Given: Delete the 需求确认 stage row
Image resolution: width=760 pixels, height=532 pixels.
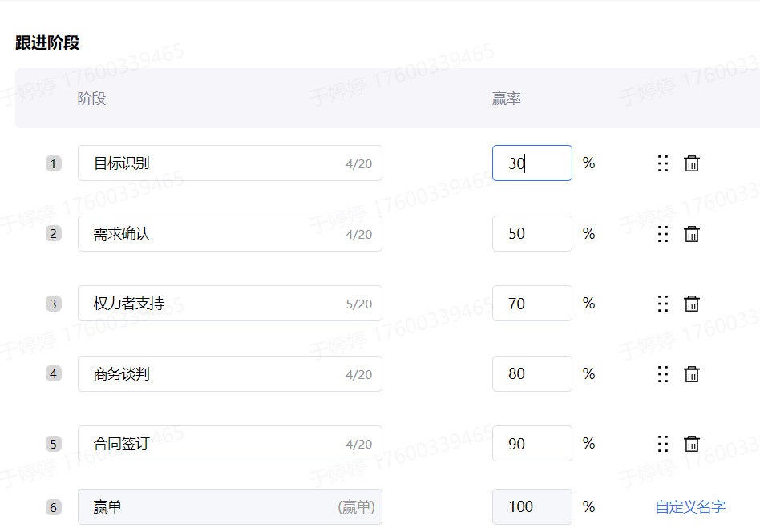Looking at the screenshot, I should (x=692, y=234).
